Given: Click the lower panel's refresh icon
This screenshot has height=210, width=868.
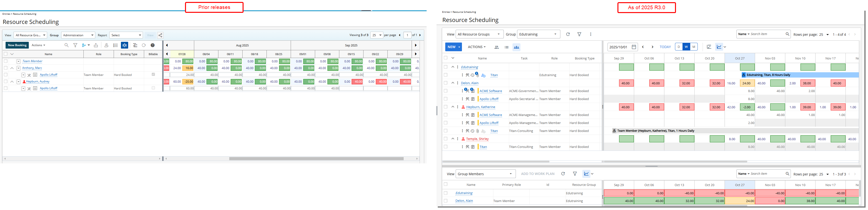Looking at the screenshot, I should pyautogui.click(x=563, y=174).
